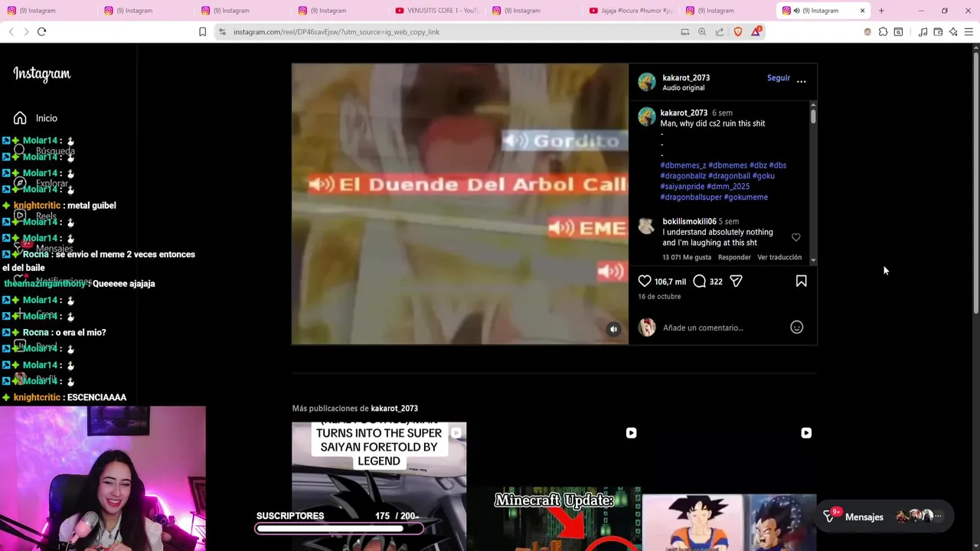Open the #saiyanpride hashtag
This screenshot has width=980, height=551.
[x=682, y=187]
